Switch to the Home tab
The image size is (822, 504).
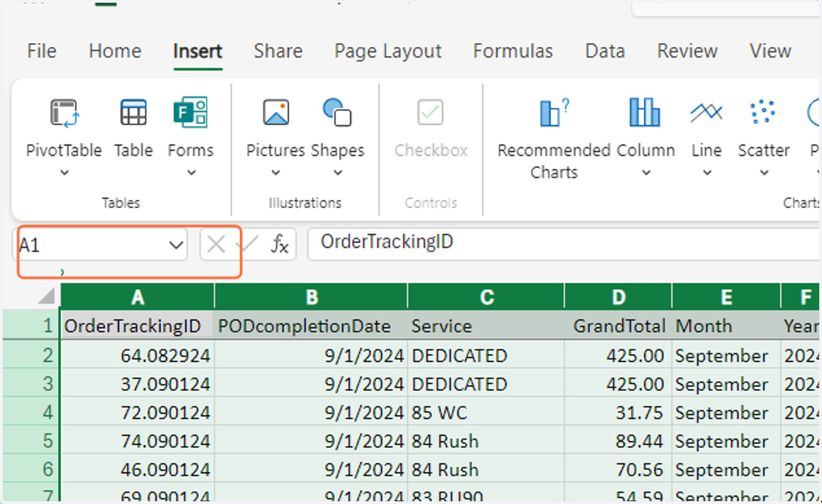(115, 51)
